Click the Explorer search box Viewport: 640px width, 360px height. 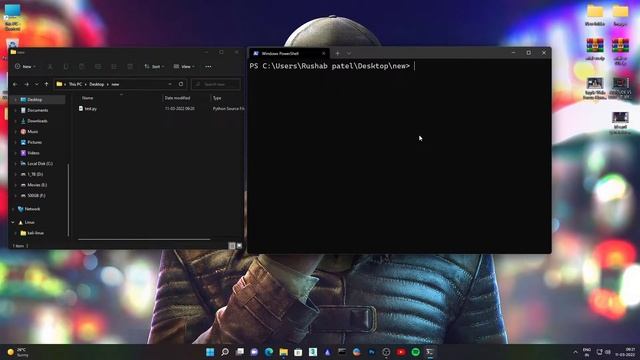tap(216, 84)
